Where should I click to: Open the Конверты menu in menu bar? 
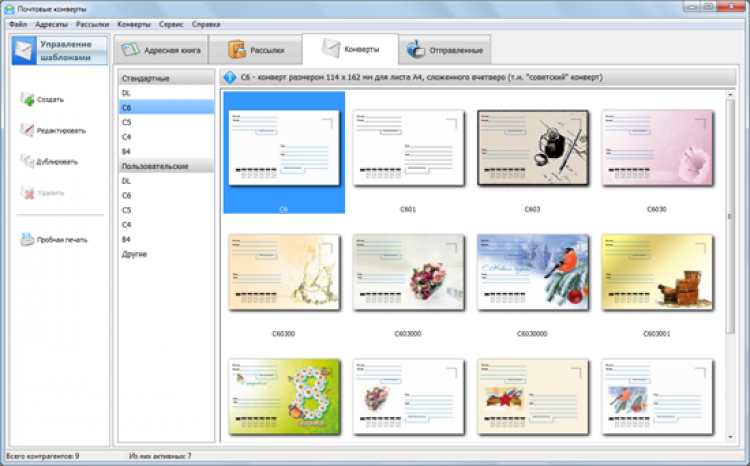pyautogui.click(x=134, y=24)
